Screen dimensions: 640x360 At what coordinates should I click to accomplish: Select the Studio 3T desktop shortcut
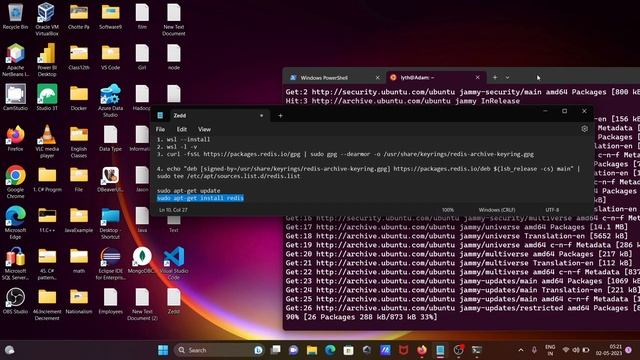coord(47,97)
